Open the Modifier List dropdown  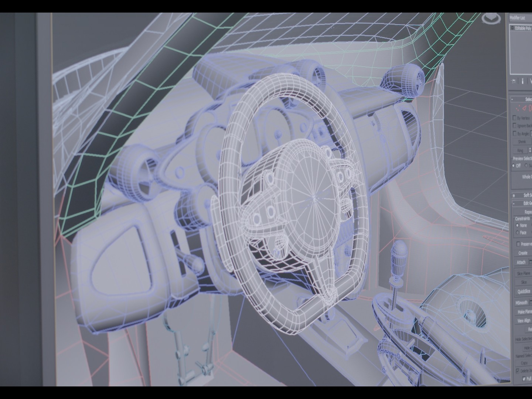point(521,18)
